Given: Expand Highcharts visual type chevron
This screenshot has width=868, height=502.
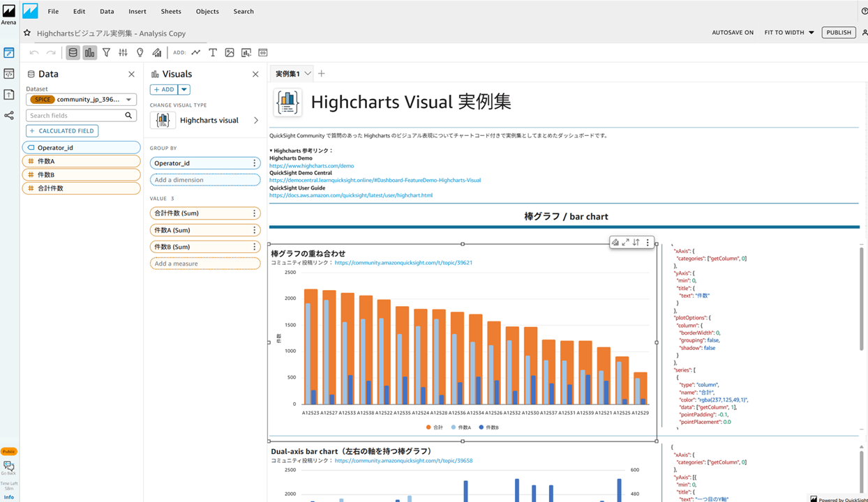Looking at the screenshot, I should pyautogui.click(x=256, y=121).
